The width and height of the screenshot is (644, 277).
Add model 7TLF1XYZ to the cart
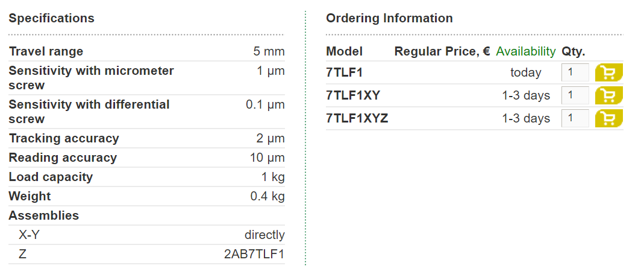[608, 118]
